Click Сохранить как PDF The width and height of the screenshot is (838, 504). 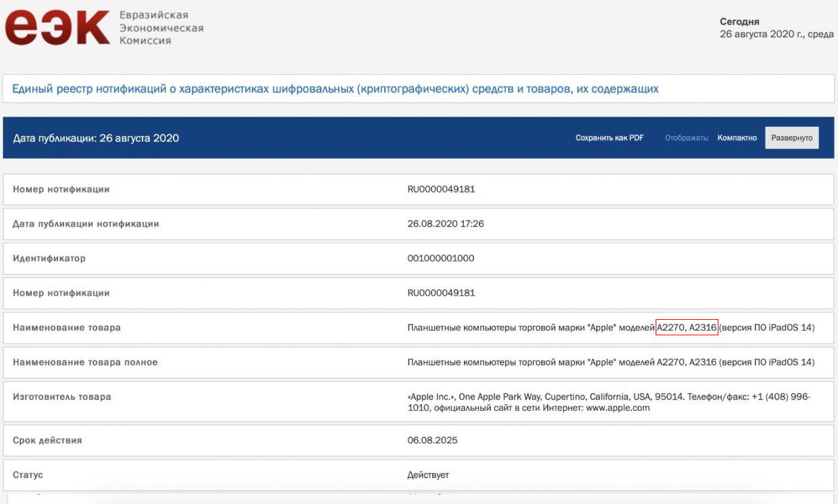tap(610, 138)
